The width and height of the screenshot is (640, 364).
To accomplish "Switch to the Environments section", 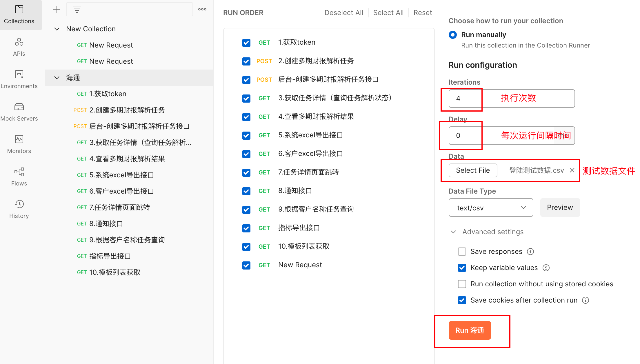I will tap(19, 79).
